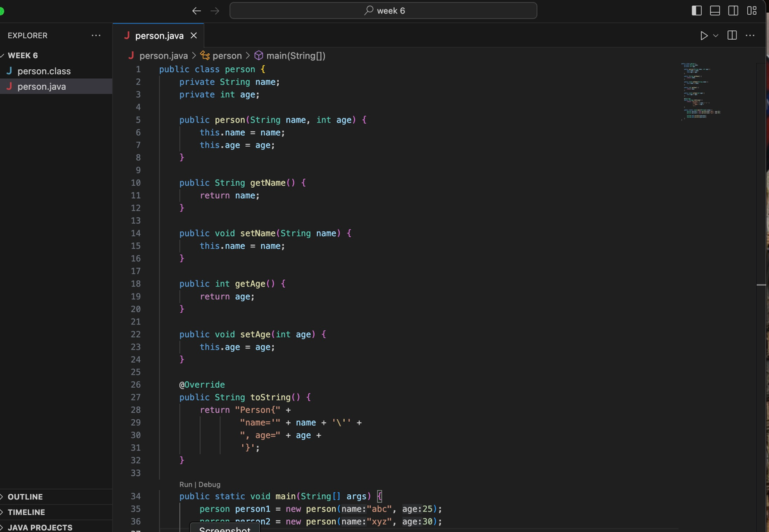This screenshot has width=769, height=532.
Task: Open the editor more actions (...) menu
Action: [750, 35]
